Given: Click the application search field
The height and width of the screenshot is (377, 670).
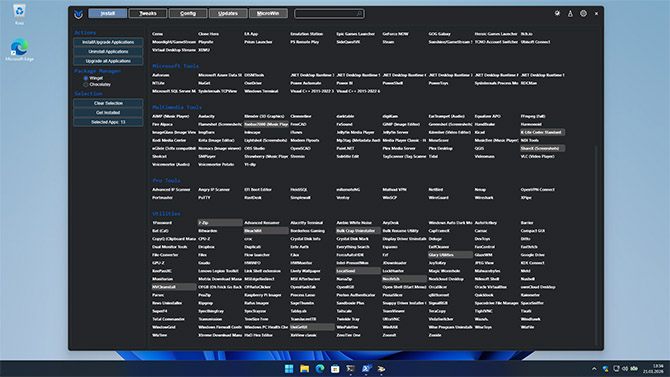Looking at the screenshot, I should 329,14.
